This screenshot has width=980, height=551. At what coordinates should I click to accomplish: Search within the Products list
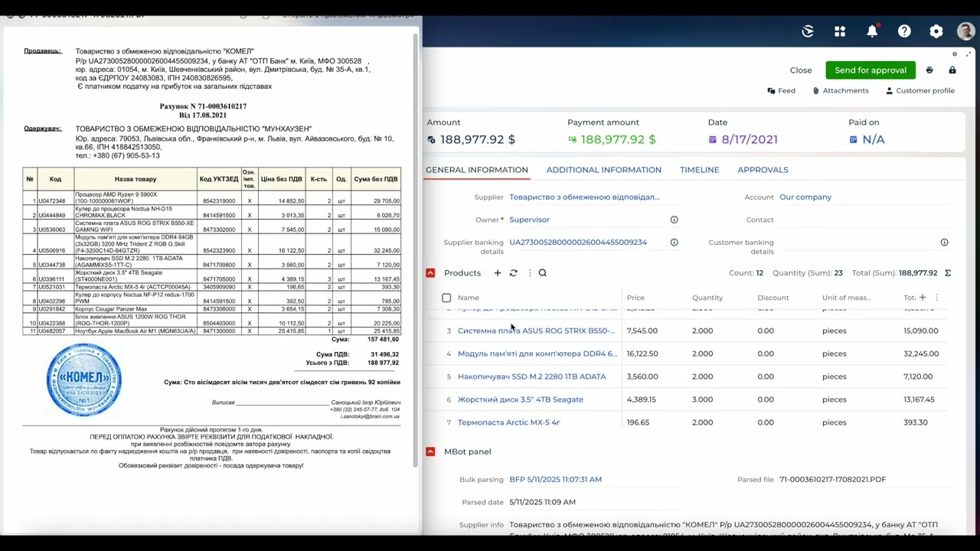coord(543,273)
